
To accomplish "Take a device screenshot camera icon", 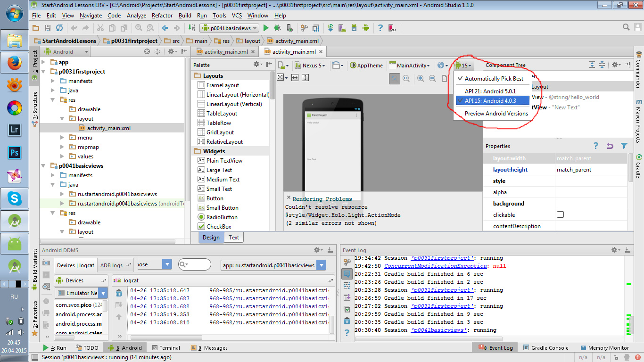I will pyautogui.click(x=46, y=263).
